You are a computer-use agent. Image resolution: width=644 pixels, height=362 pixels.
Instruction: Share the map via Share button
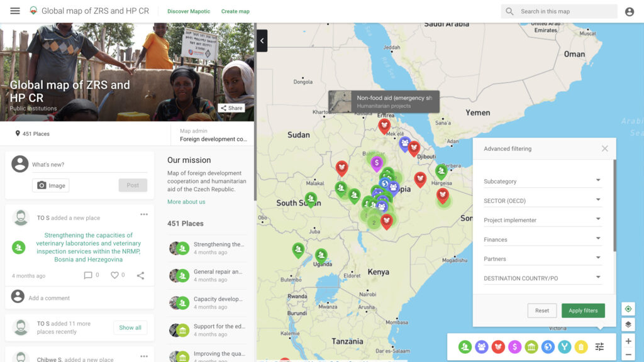click(231, 108)
